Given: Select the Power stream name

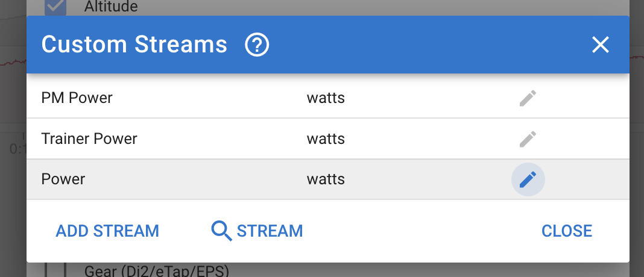Looking at the screenshot, I should coord(63,179).
